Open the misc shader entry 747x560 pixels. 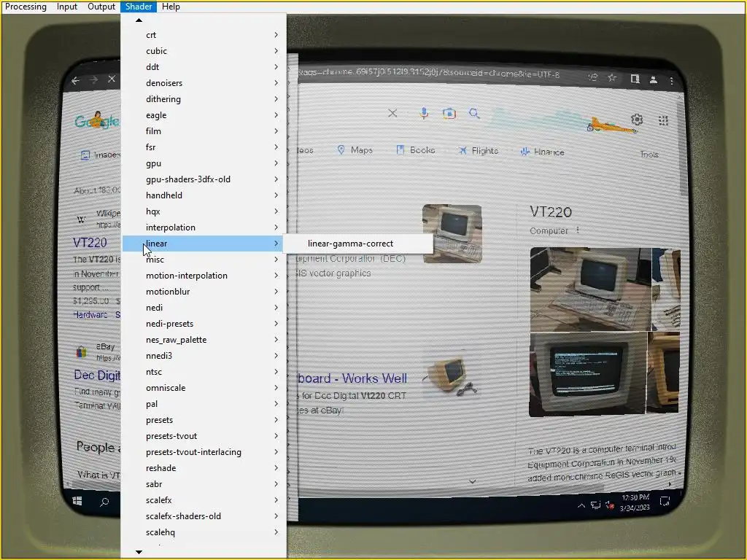(x=204, y=260)
